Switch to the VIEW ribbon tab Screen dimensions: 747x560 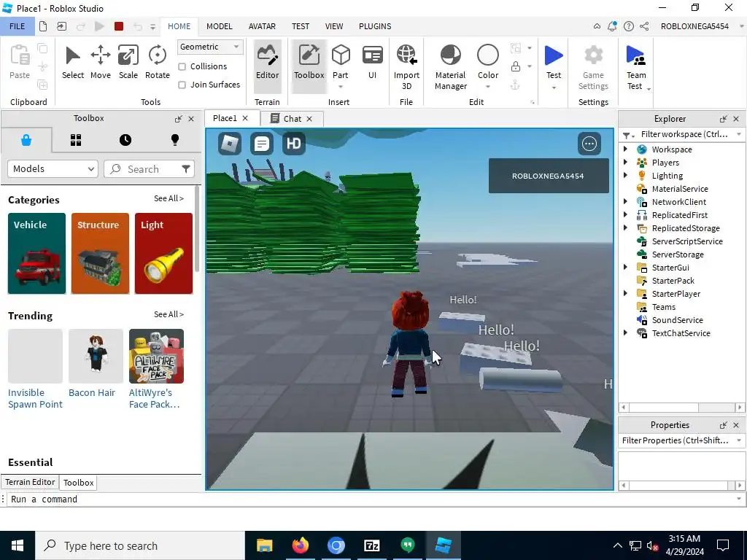(x=334, y=26)
